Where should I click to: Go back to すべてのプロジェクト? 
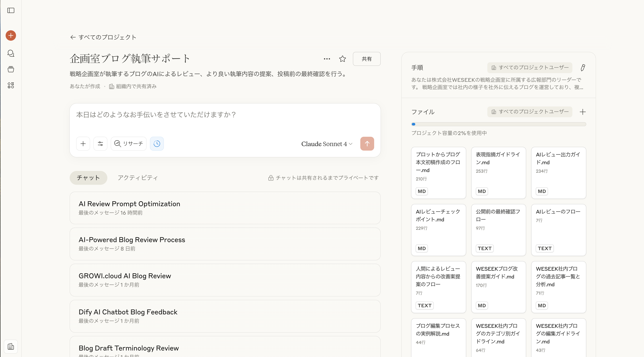click(103, 37)
